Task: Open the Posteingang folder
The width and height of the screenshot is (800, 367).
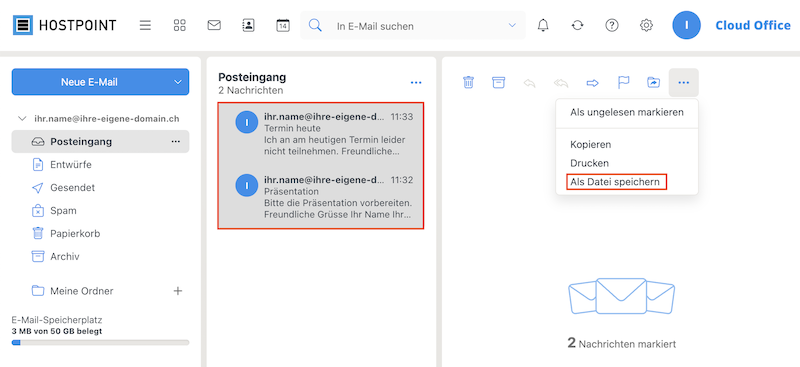Action: point(101,141)
